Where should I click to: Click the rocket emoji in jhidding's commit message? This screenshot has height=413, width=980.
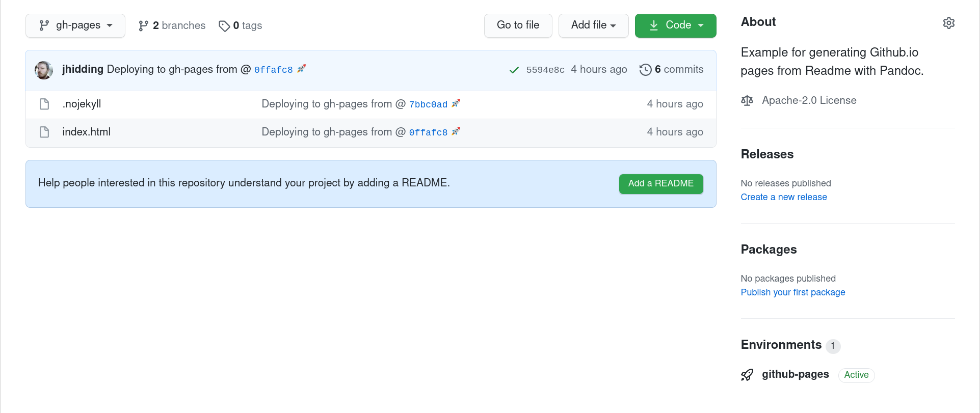point(301,68)
